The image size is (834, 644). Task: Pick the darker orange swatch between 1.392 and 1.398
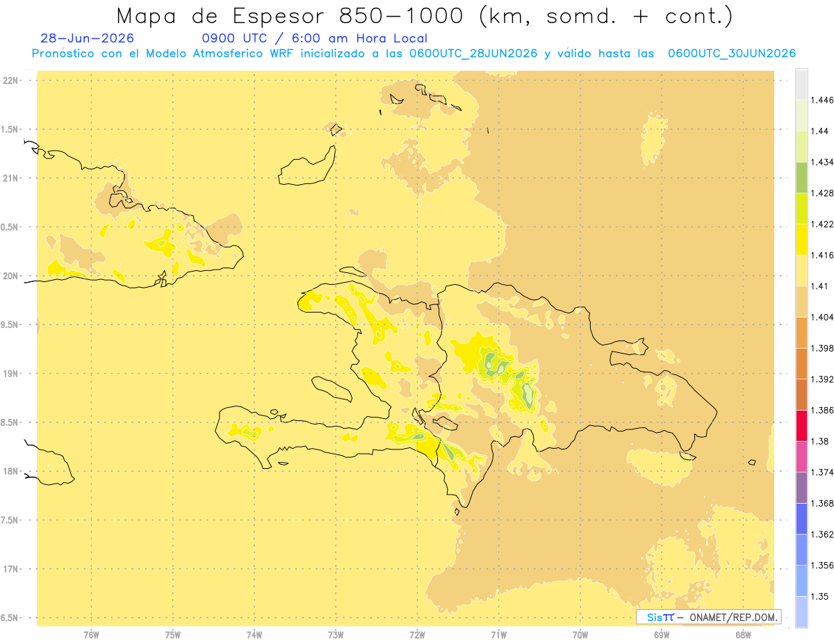pos(801,363)
